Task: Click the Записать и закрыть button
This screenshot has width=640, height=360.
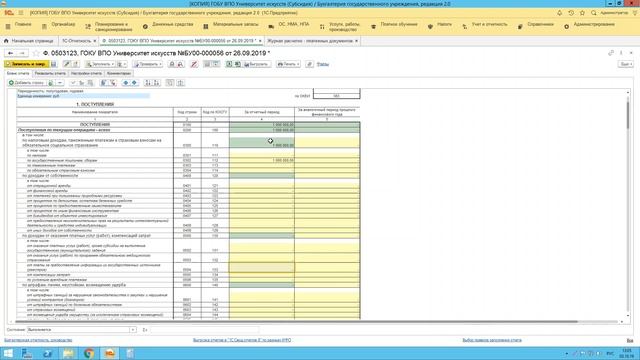Action: click(26, 64)
